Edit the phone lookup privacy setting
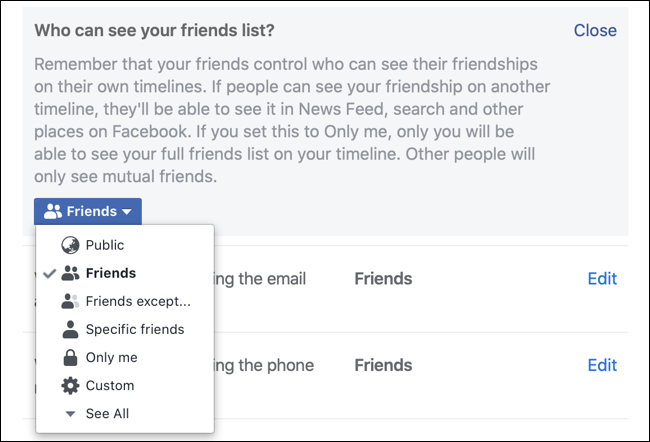The width and height of the screenshot is (650, 442). click(x=602, y=365)
